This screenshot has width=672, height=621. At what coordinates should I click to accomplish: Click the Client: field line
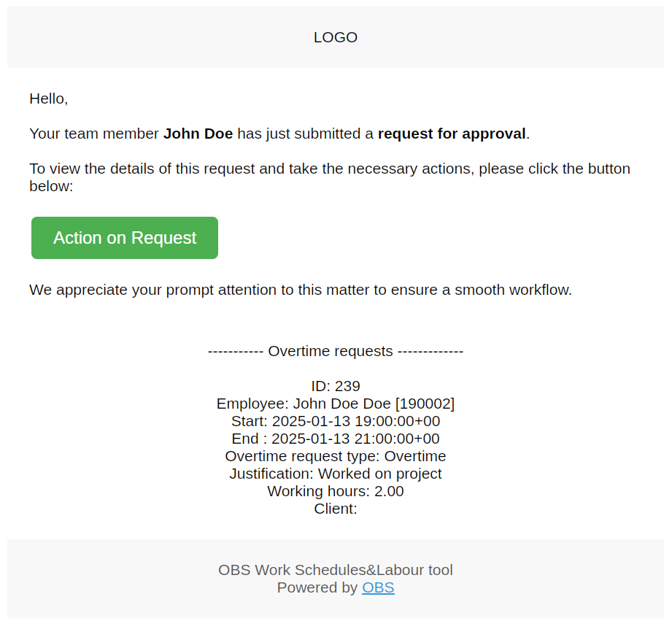point(336,509)
